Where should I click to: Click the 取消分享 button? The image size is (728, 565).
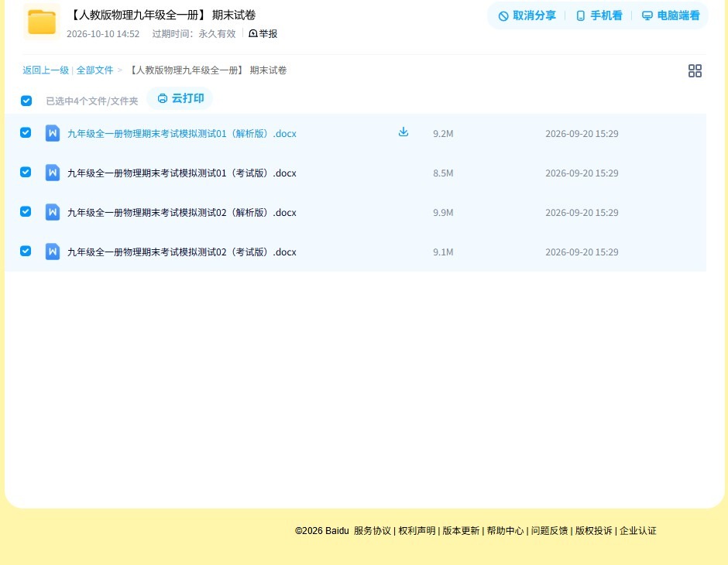click(527, 15)
